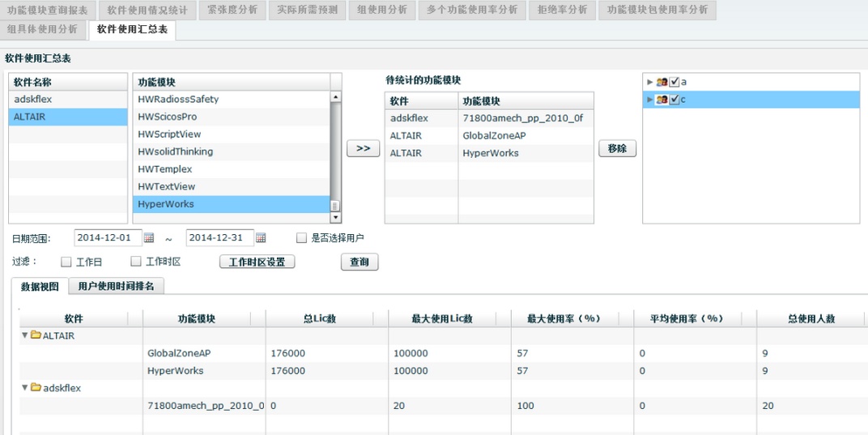Open calendar picker for start date 2014-12-01
The image size is (868, 435).
pos(149,238)
